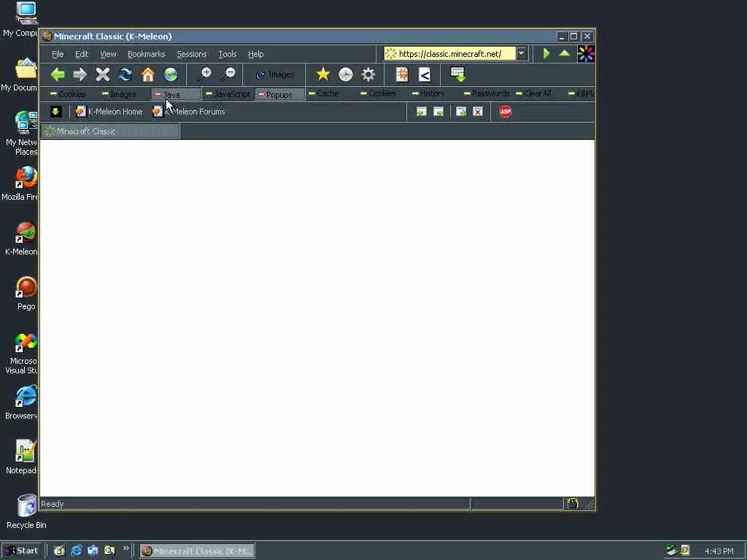747x560 pixels.
Task: Toggle Images blocking in the privacy bar
Action: click(x=119, y=94)
